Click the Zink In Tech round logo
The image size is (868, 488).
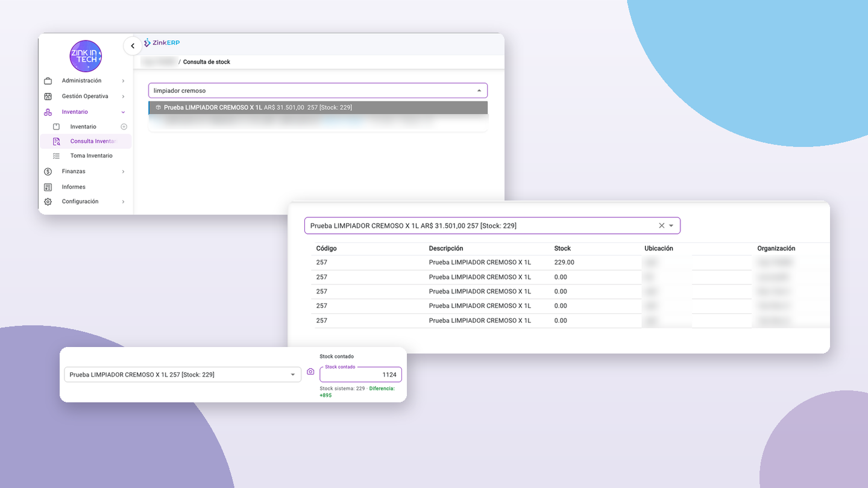coord(86,56)
